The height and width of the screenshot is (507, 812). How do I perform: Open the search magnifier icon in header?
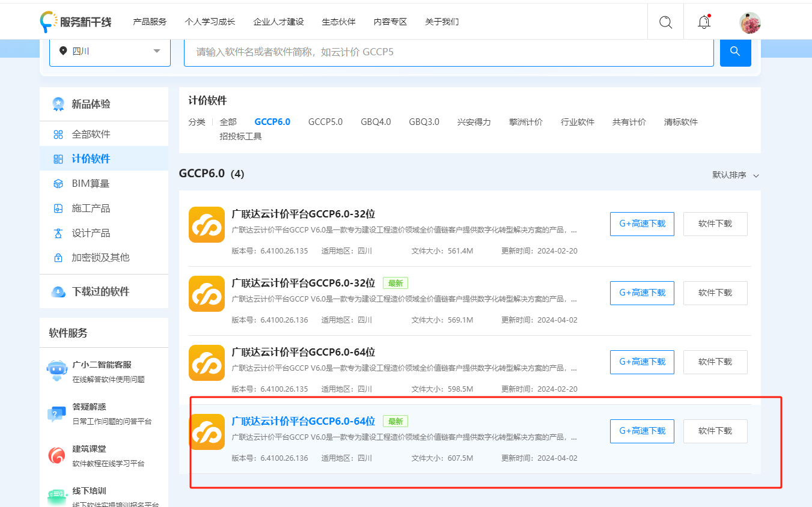pos(665,22)
